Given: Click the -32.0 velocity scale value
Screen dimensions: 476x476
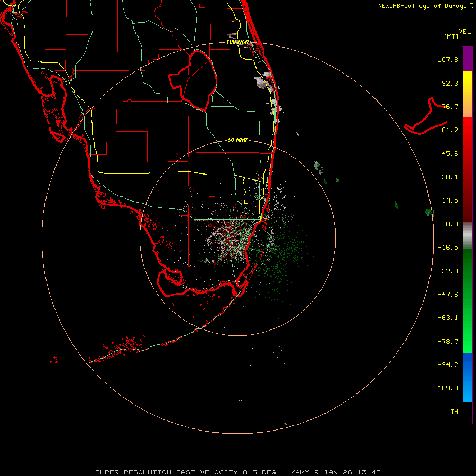Looking at the screenshot, I should point(448,271).
